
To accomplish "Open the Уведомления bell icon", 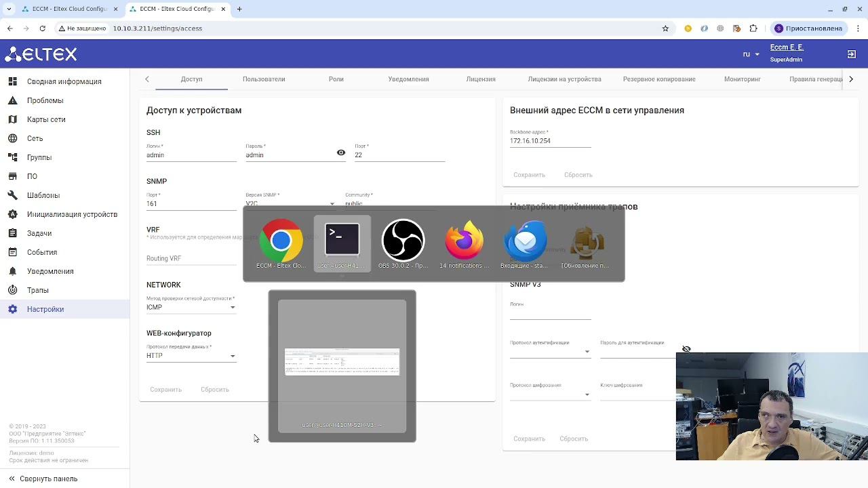I will tap(12, 271).
